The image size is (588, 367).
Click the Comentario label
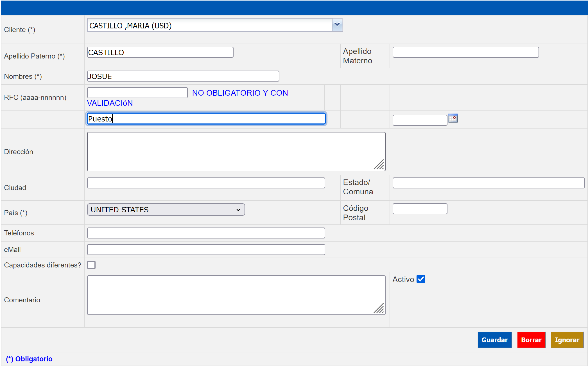click(x=22, y=300)
